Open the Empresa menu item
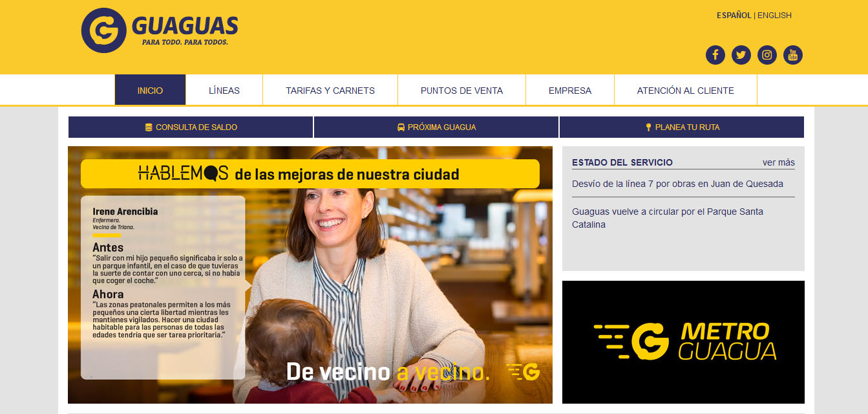Screen dimensions: 868x414 [570, 90]
